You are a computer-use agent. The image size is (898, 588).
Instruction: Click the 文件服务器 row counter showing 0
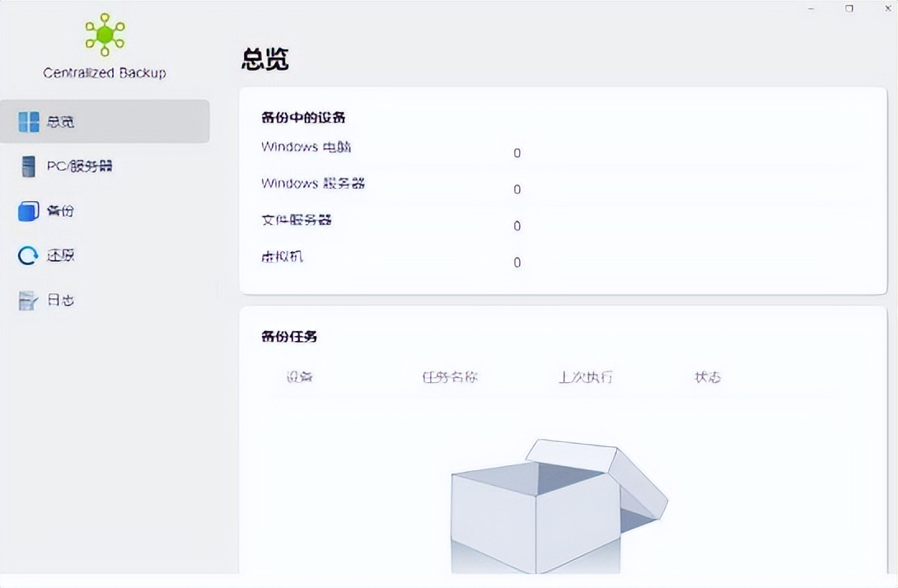[x=517, y=226]
